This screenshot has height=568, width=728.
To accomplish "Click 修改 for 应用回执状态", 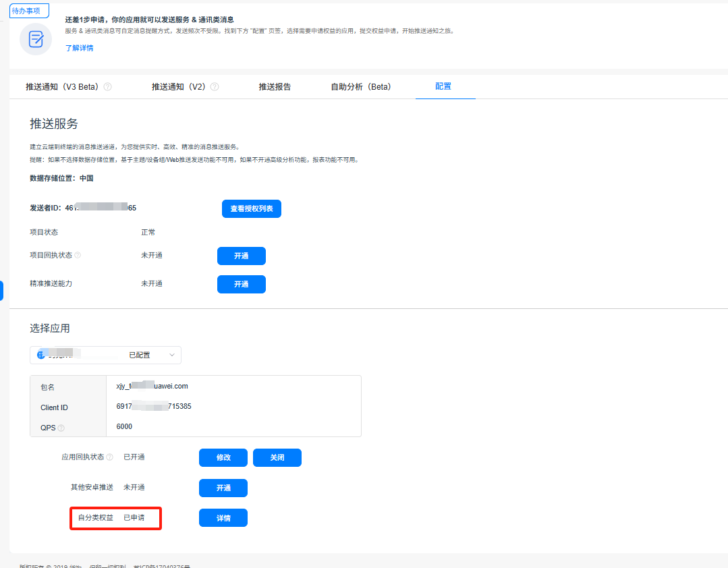I will point(223,458).
